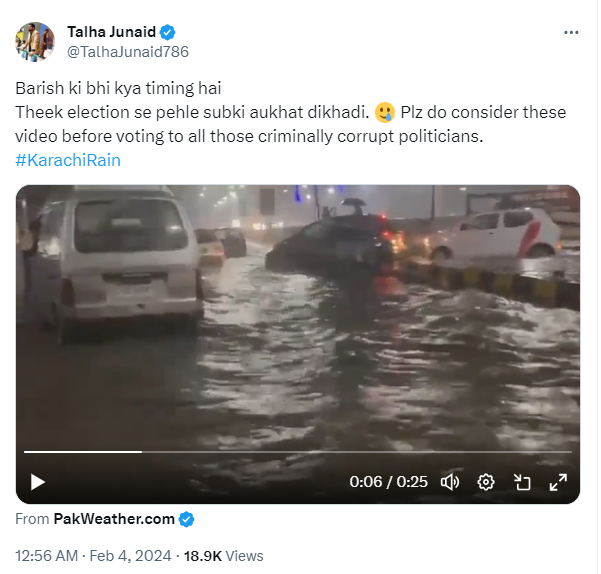
Task: Open video settings gear icon
Action: (486, 482)
